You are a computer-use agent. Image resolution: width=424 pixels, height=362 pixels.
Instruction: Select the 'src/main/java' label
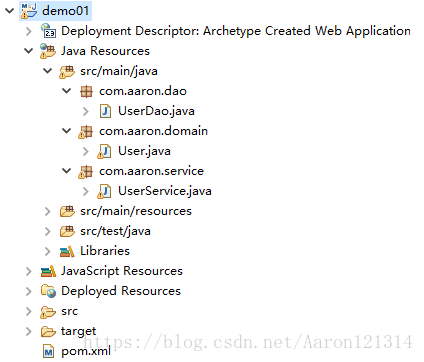click(x=119, y=71)
